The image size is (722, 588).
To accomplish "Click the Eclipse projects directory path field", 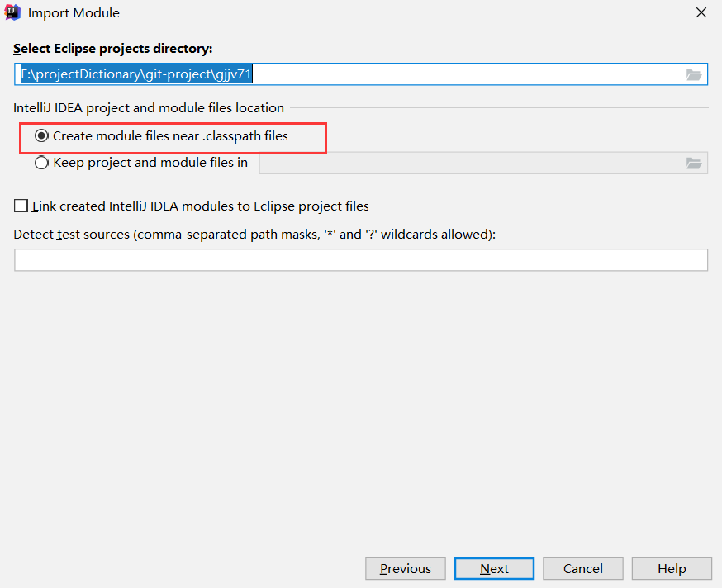I will click(361, 74).
